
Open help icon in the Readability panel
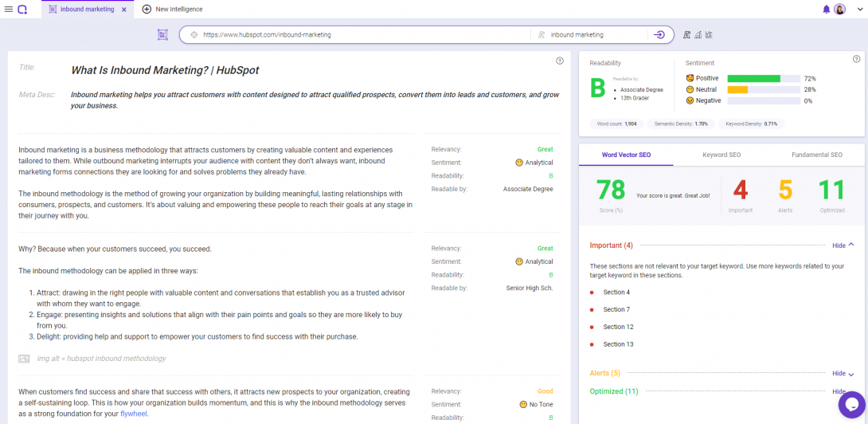click(856, 59)
